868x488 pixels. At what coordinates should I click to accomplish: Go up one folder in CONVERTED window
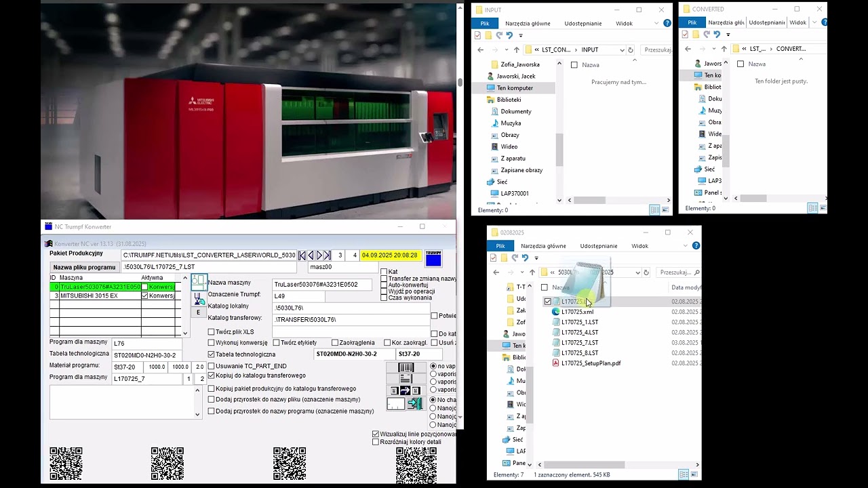[x=724, y=49]
